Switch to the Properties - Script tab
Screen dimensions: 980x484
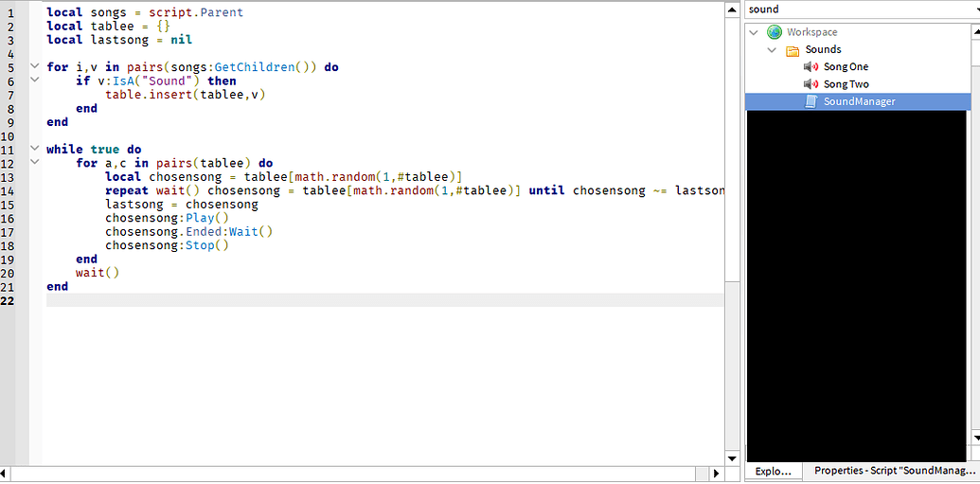(893, 470)
